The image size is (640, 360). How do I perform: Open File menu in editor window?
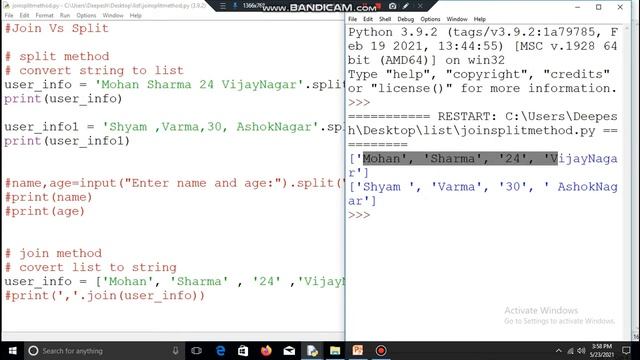(x=9, y=16)
